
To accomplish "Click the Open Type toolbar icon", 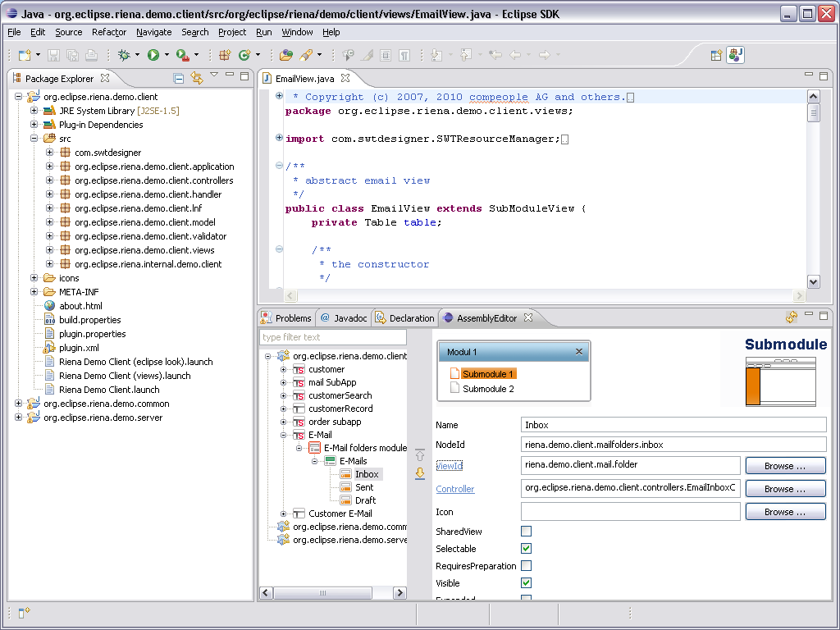I will pyautogui.click(x=286, y=55).
